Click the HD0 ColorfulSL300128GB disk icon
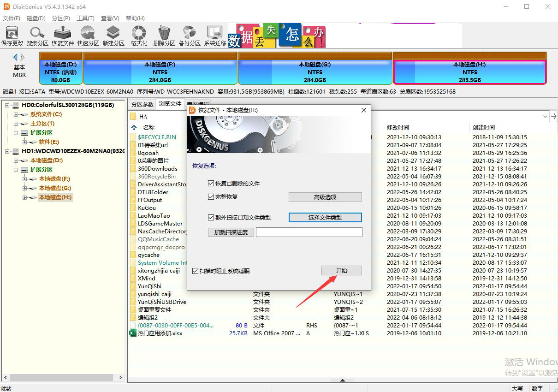 point(16,105)
